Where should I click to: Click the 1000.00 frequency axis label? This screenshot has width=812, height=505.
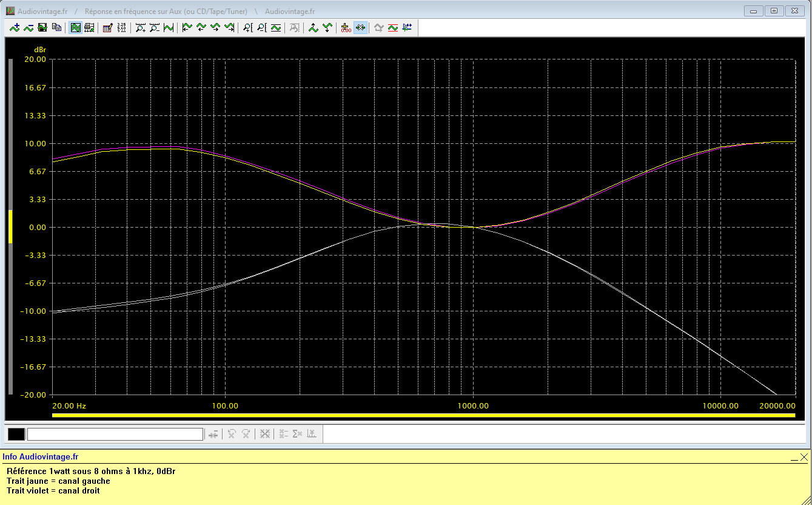[x=473, y=405]
